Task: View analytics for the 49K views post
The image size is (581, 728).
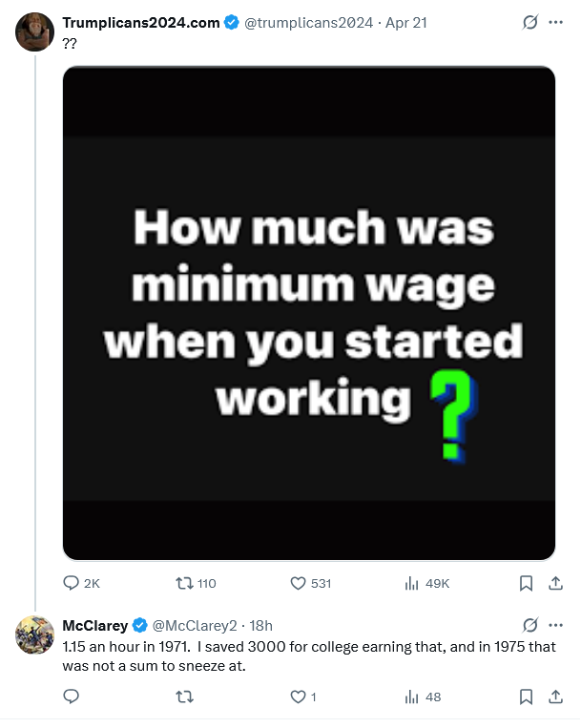Action: [413, 583]
